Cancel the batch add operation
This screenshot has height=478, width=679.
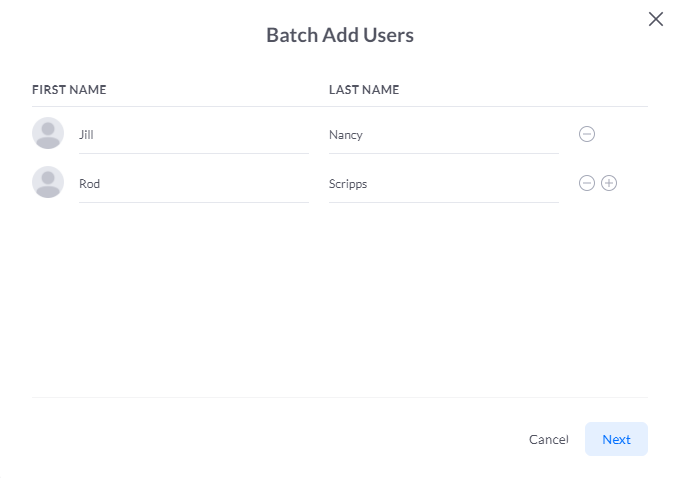pos(549,439)
